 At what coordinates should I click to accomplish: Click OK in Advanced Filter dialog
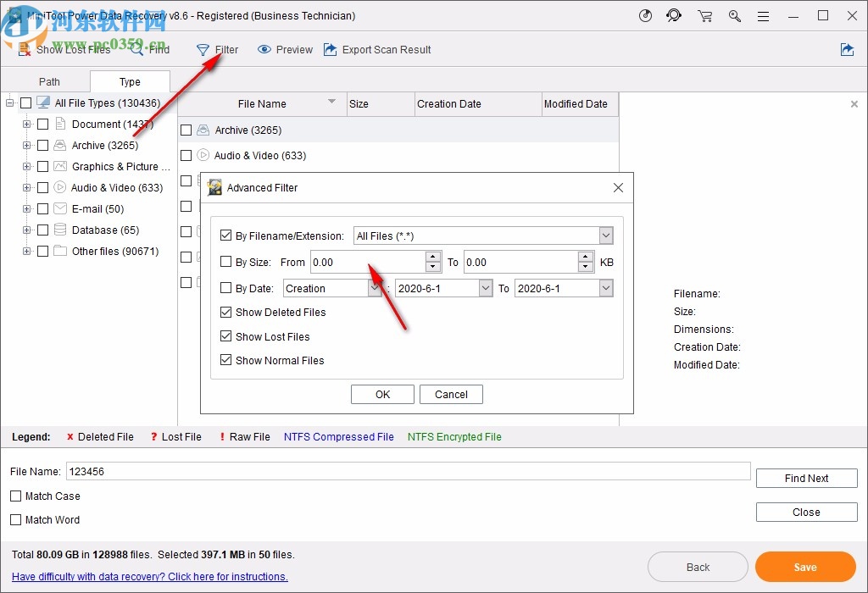coord(382,394)
